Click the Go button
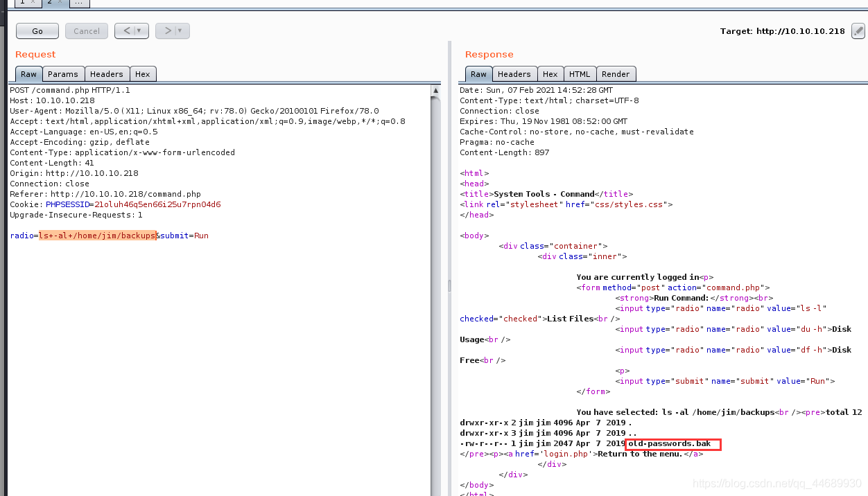Viewport: 868px width, 496px height. click(37, 30)
